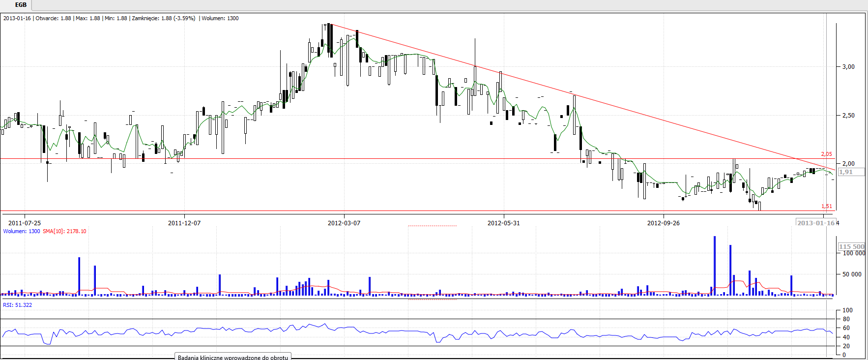Click the 2,50 price axis label
Image resolution: width=868 pixels, height=360 pixels.
848,115
